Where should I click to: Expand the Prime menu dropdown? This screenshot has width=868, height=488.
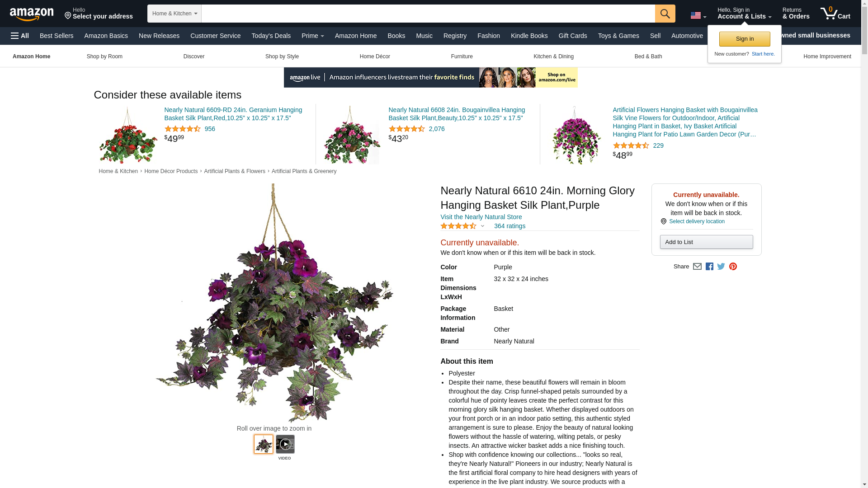[x=312, y=36]
